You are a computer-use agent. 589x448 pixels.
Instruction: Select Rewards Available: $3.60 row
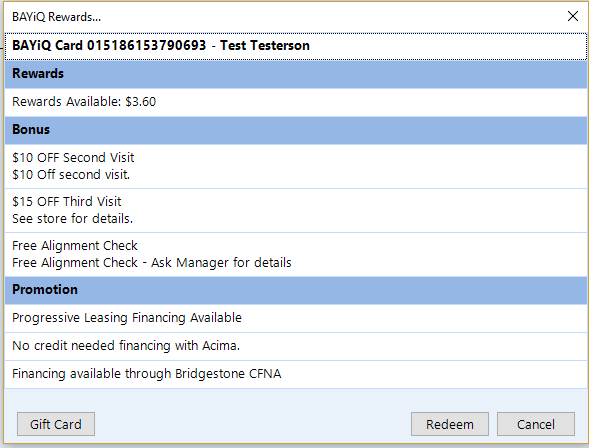296,102
